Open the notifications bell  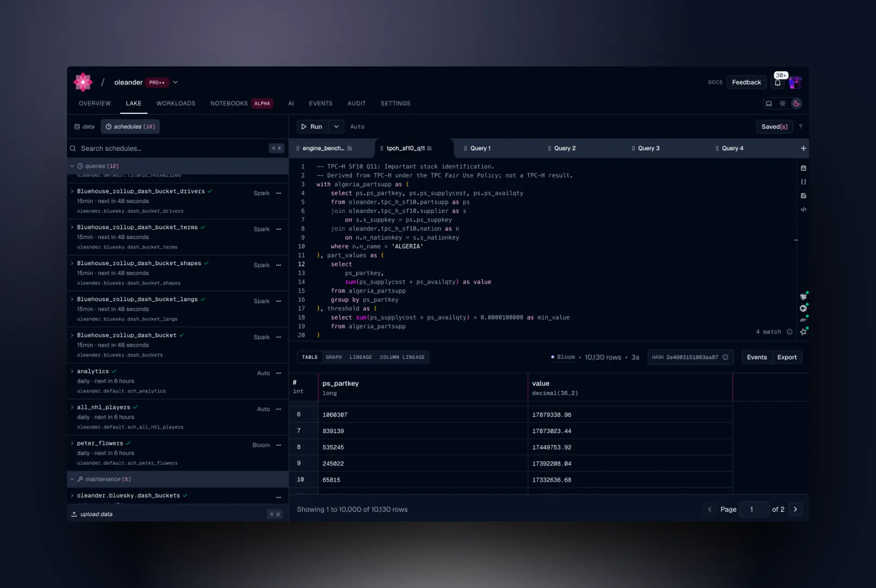(777, 83)
